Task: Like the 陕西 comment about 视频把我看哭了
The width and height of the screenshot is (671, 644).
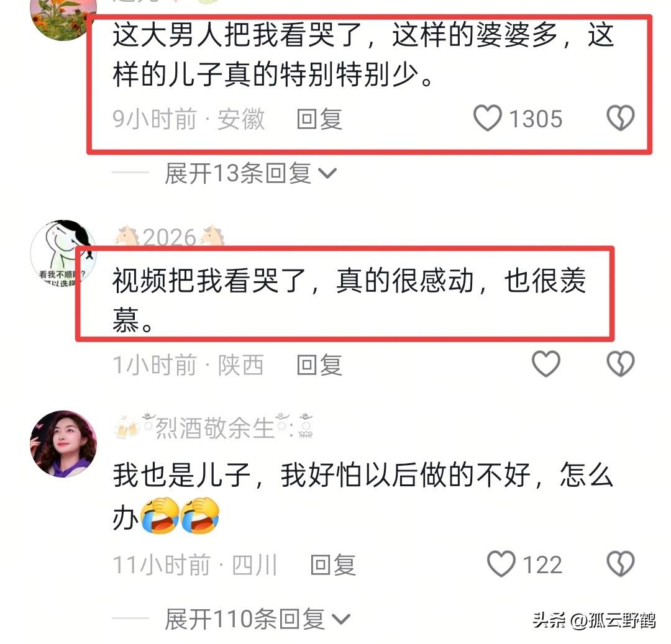Action: (x=545, y=364)
